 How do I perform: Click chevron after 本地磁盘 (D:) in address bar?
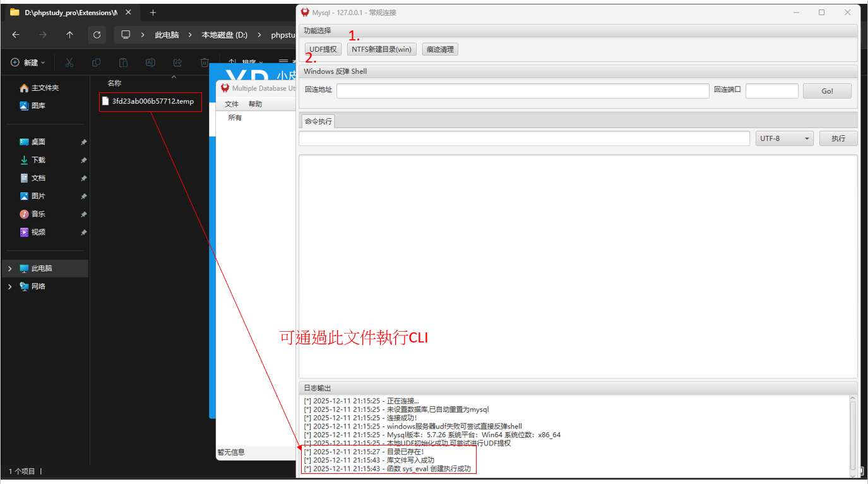point(259,35)
